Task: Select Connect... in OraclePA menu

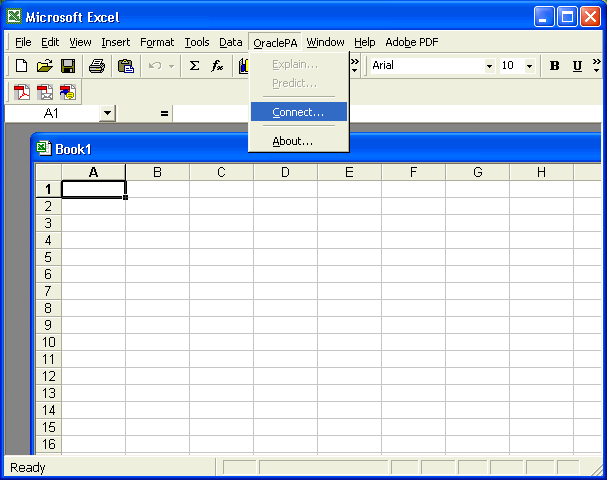Action: [298, 112]
